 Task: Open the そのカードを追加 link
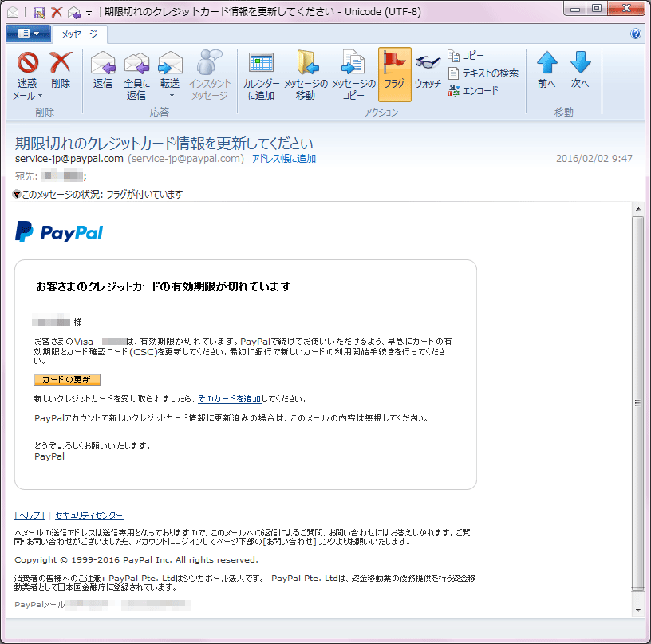click(229, 398)
